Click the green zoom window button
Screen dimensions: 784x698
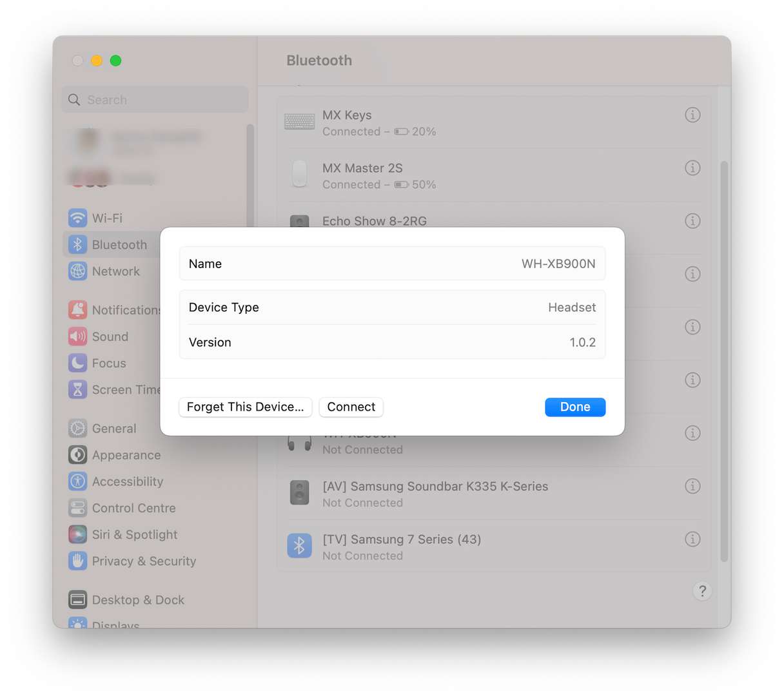pos(115,61)
